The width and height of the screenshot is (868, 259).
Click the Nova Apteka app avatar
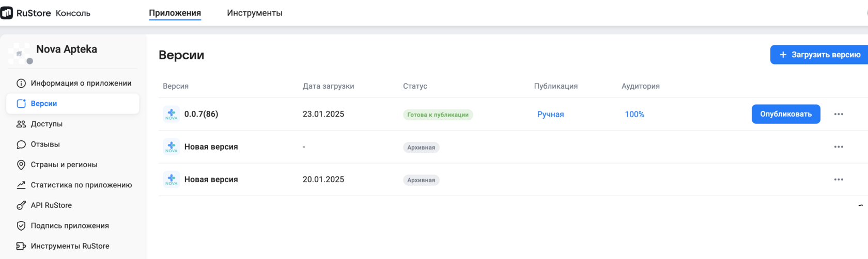pyautogui.click(x=20, y=54)
